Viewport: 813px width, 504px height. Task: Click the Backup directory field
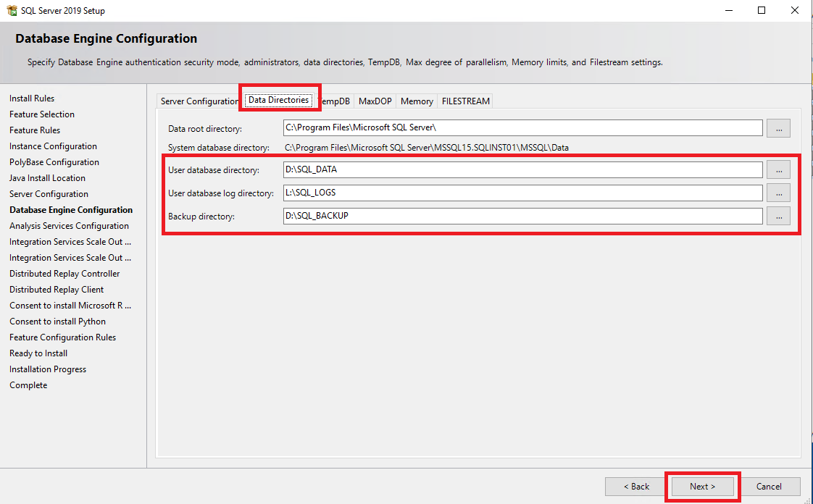pyautogui.click(x=522, y=216)
